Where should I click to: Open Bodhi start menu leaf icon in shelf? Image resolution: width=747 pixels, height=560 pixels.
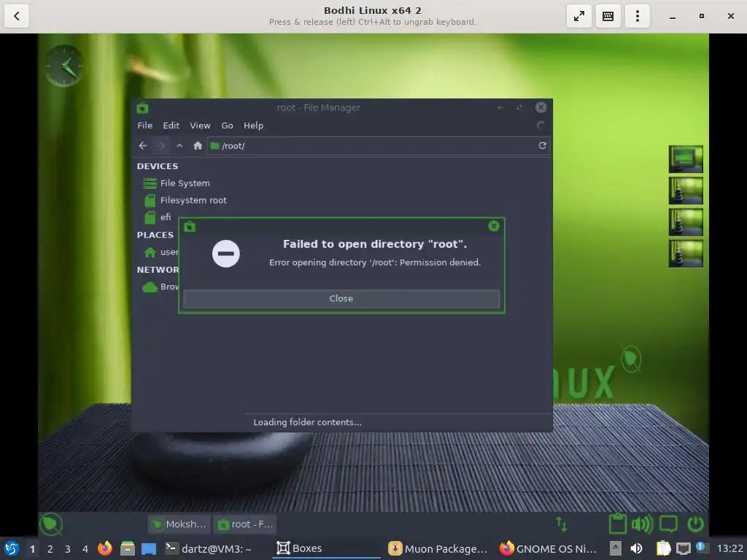(x=51, y=524)
